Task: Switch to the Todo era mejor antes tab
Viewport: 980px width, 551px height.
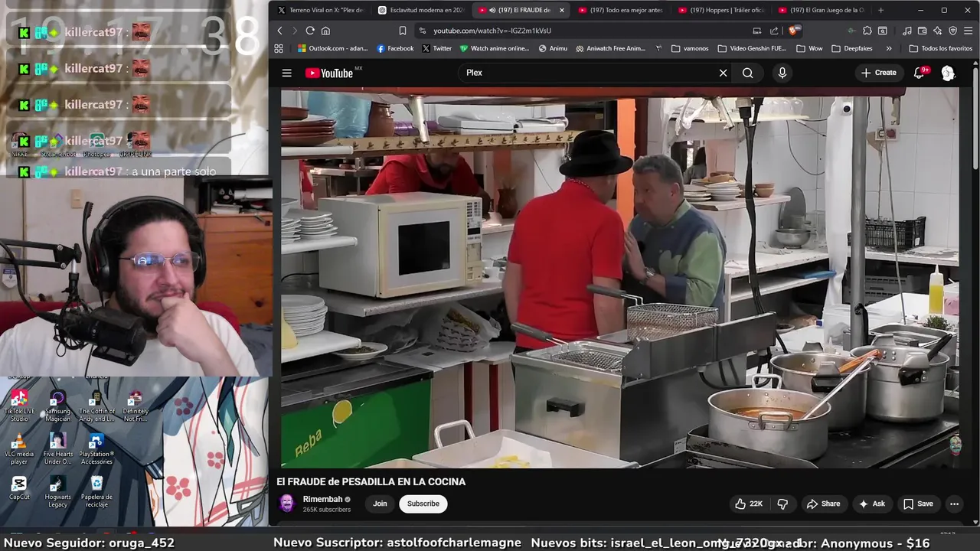Action: coord(621,10)
